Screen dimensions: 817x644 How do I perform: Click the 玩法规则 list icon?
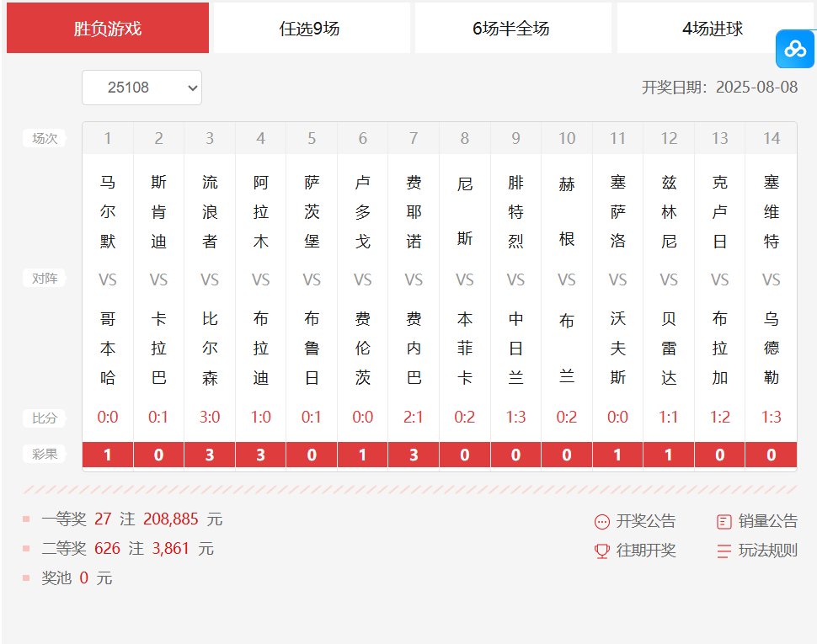point(724,551)
